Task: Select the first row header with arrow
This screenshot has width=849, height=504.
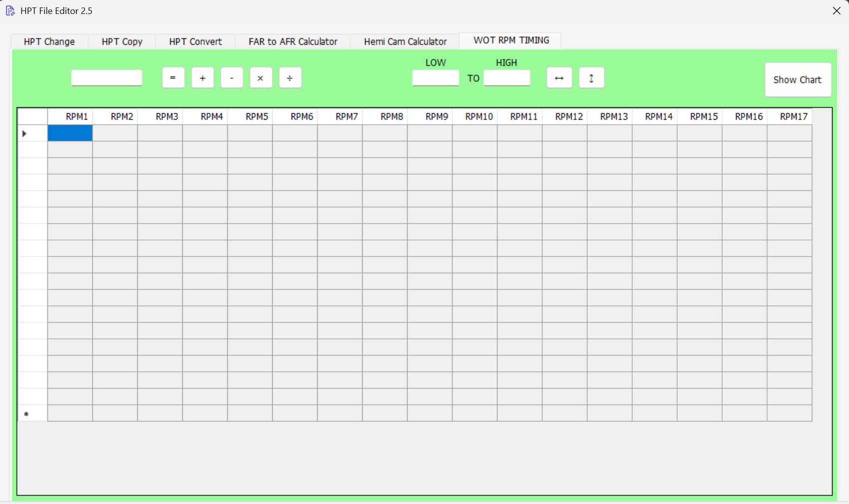Action: (32, 133)
